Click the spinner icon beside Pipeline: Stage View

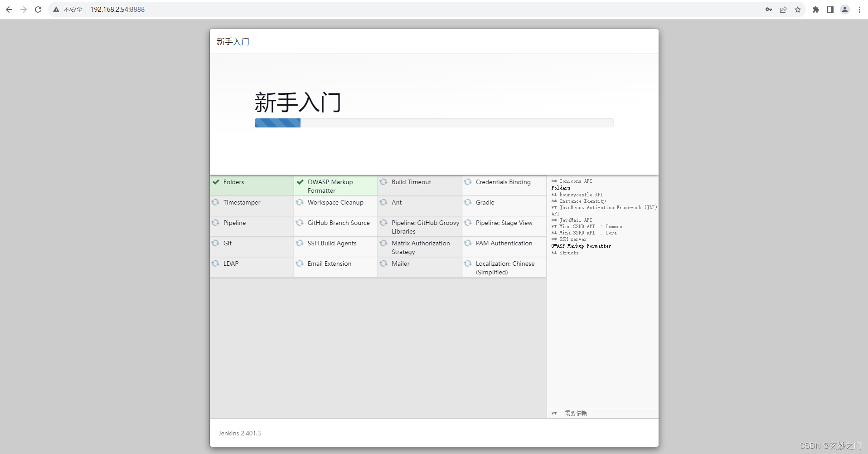[x=468, y=223]
